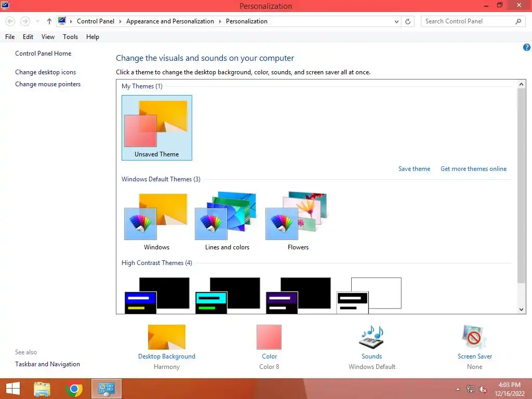Image resolution: width=532 pixels, height=399 pixels.
Task: Open the recent locations dropdown arrow
Action: (37, 21)
